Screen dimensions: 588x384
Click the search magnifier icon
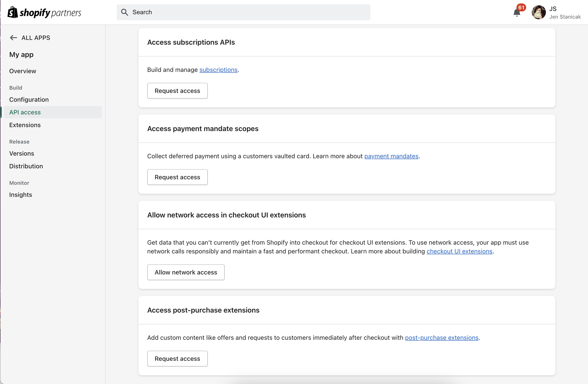(x=124, y=12)
